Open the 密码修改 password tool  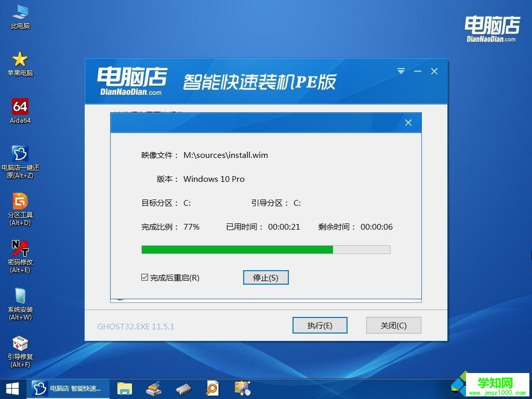[20, 252]
